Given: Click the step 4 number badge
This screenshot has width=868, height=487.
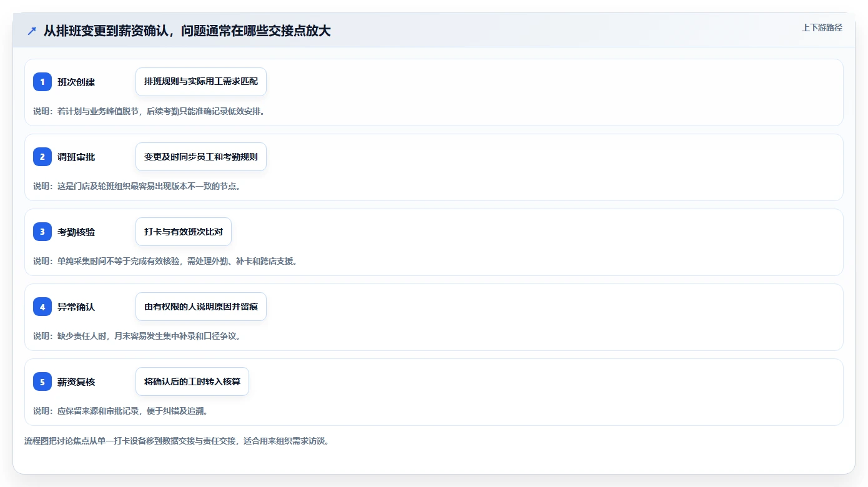Looking at the screenshot, I should (42, 307).
